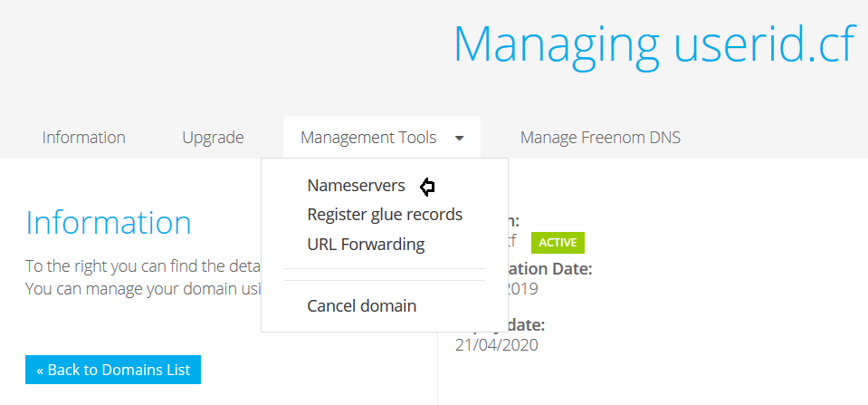Click the green ACTIVE status badge
The image size is (868, 405).
(x=558, y=243)
